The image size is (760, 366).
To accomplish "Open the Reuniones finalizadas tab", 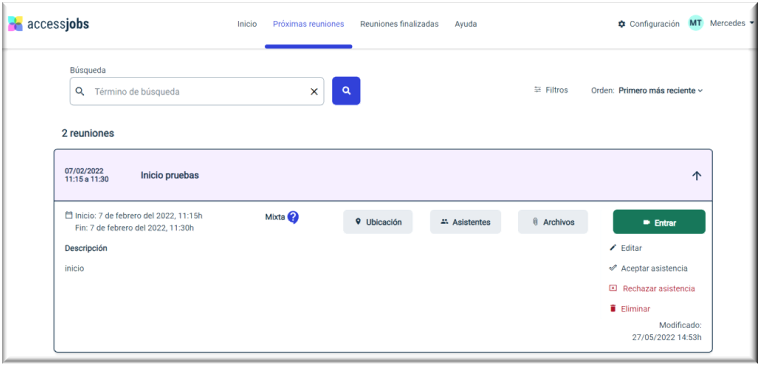I will [x=399, y=24].
